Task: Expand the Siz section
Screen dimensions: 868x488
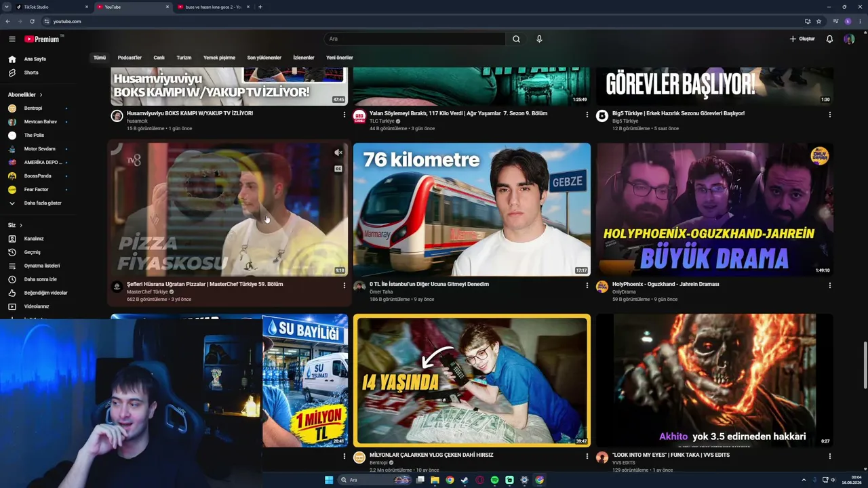Action: pos(15,225)
